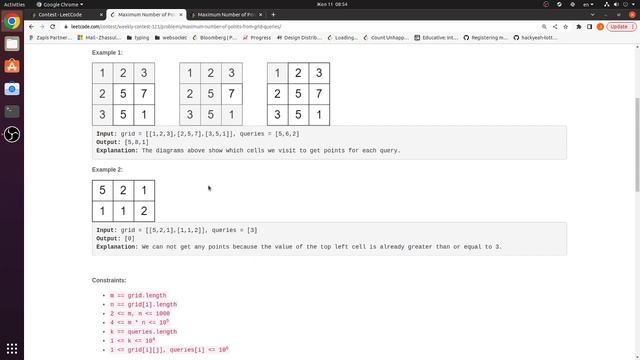Toggle the Chrome side panel
This screenshot has width=640, height=360.
pyautogui.click(x=589, y=27)
